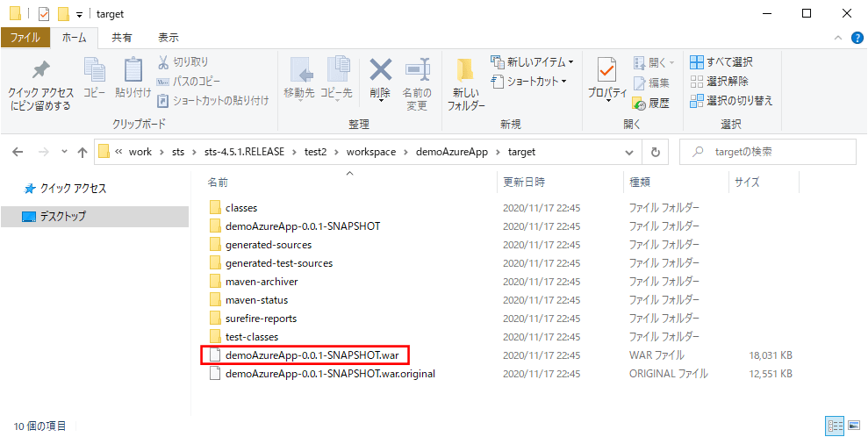Select Cut (切り取り) in clipboard group
This screenshot has width=868, height=437.
coord(183,62)
